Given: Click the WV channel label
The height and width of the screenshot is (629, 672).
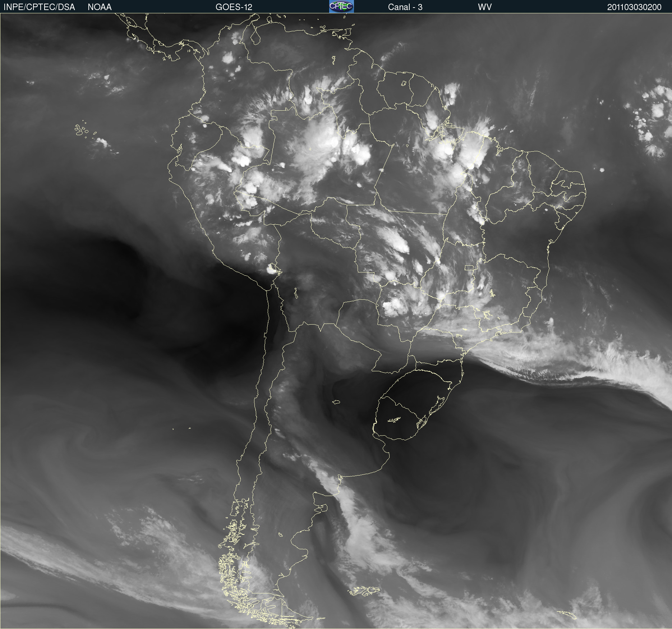Looking at the screenshot, I should 485,7.
